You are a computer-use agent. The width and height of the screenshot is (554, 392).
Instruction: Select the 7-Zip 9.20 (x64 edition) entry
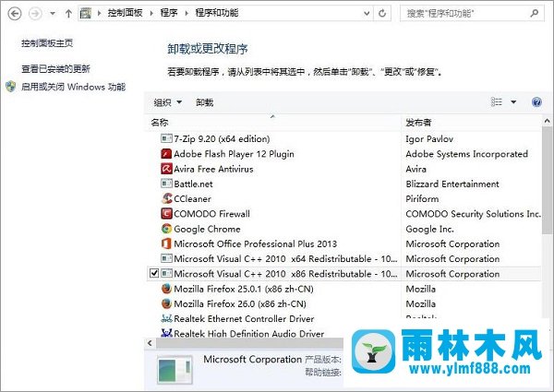[222, 138]
